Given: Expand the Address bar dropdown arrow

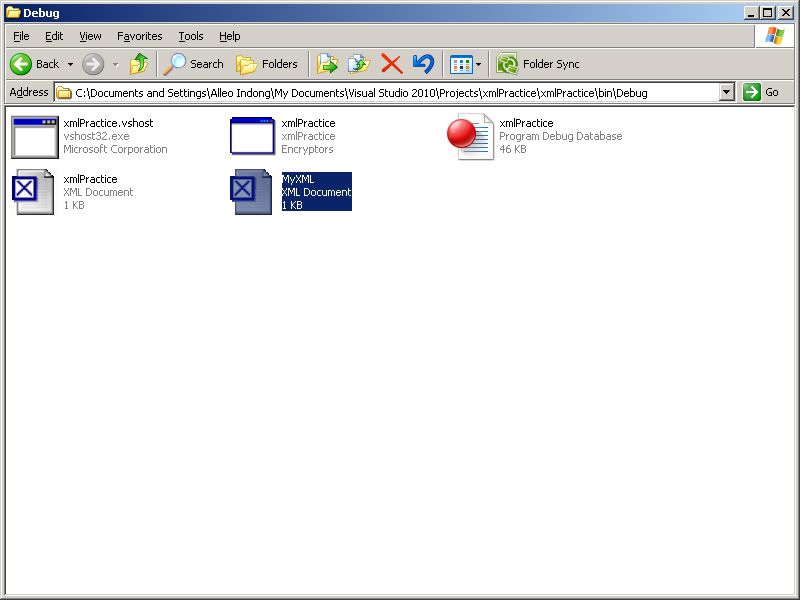Looking at the screenshot, I should pyautogui.click(x=727, y=92).
